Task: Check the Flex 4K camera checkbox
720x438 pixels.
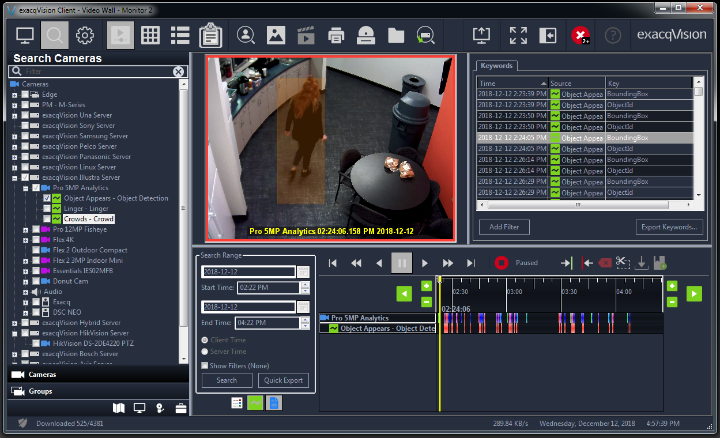Action: click(36, 240)
